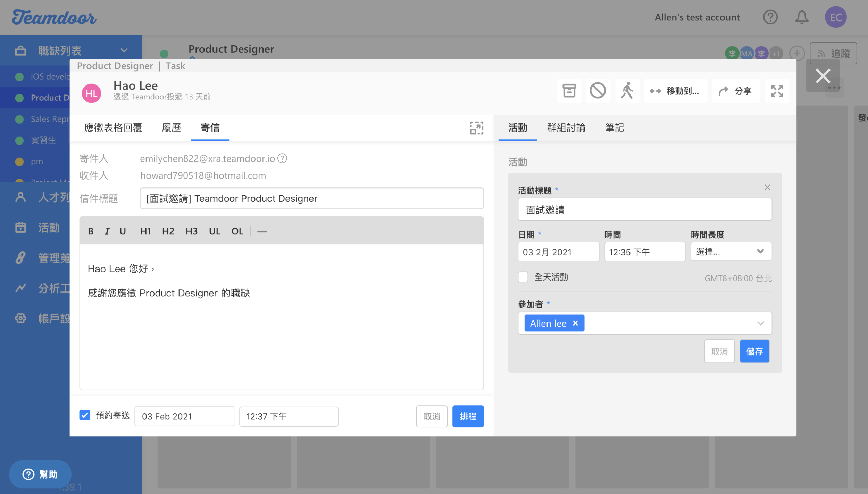
Task: Collapse the 職缺列表 sidebar chevron
Action: coord(124,50)
